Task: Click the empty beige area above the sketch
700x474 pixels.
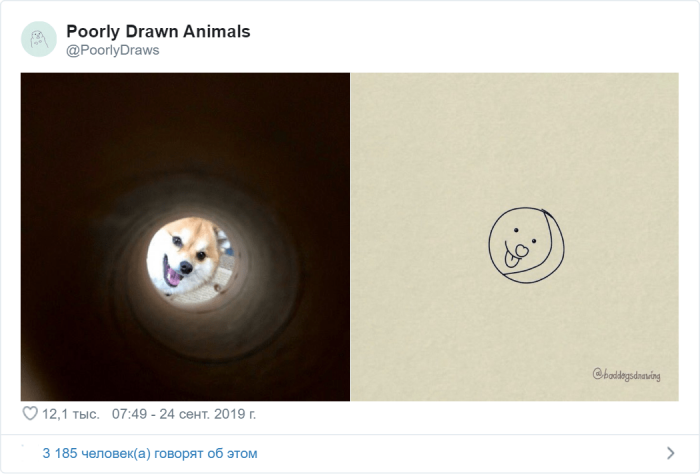Action: tap(525, 130)
